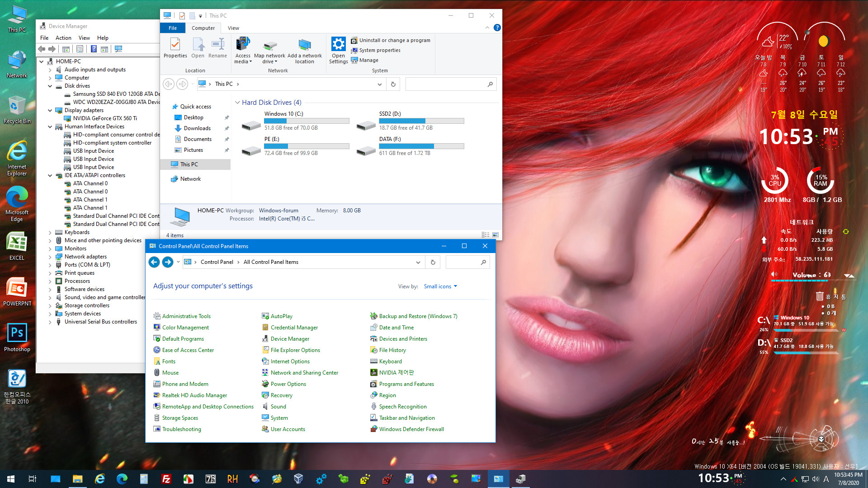Open Network and Sharing Center link

click(x=304, y=373)
